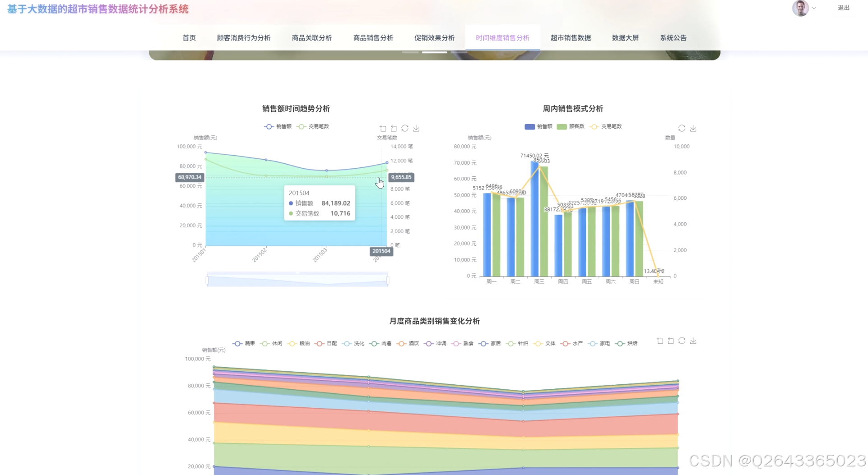Download the monthly category sales chart image
The width and height of the screenshot is (868, 475).
coord(694,341)
